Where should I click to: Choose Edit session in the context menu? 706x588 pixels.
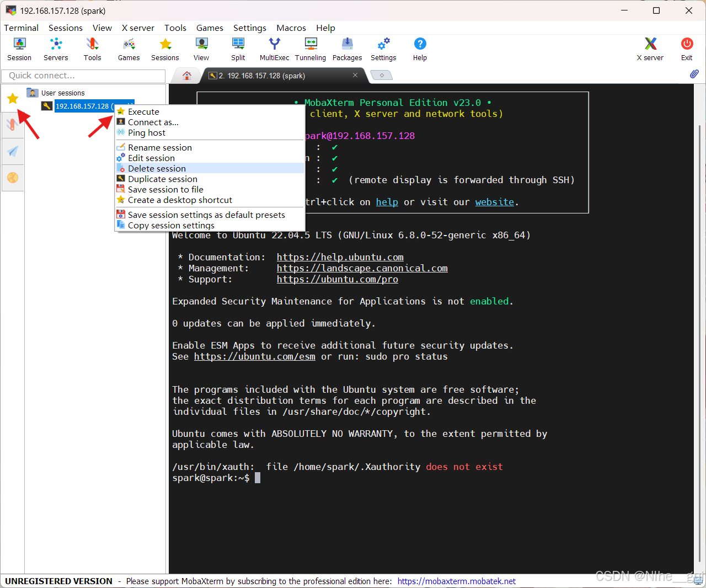(x=210, y=158)
